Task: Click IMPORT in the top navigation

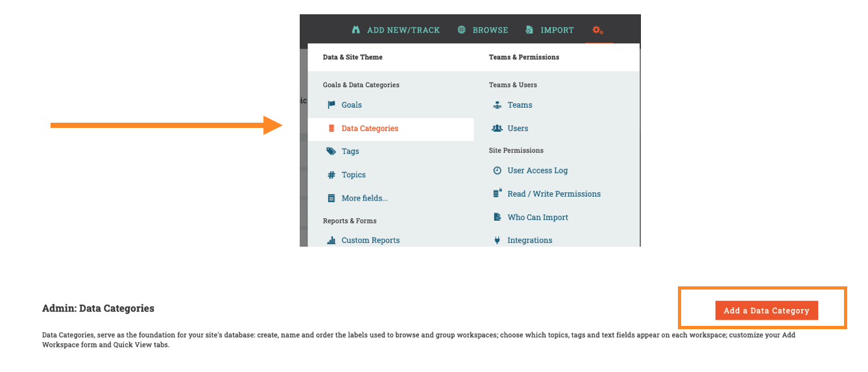Action: point(557,30)
